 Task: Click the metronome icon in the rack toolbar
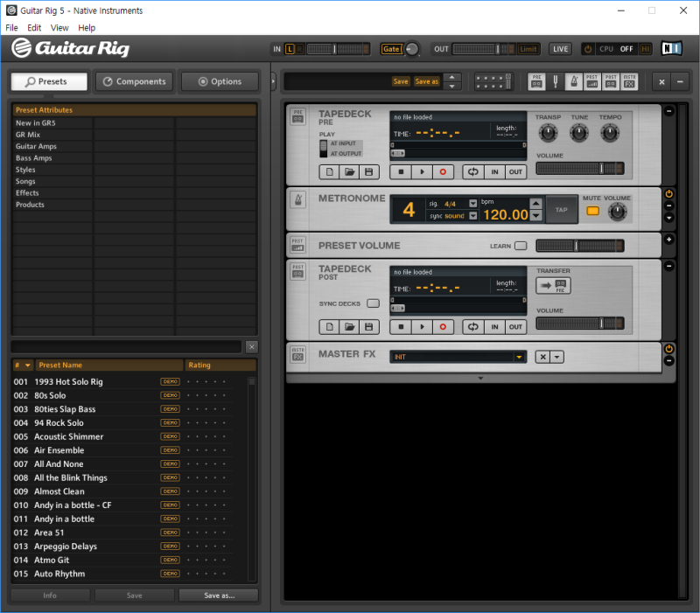tap(574, 80)
